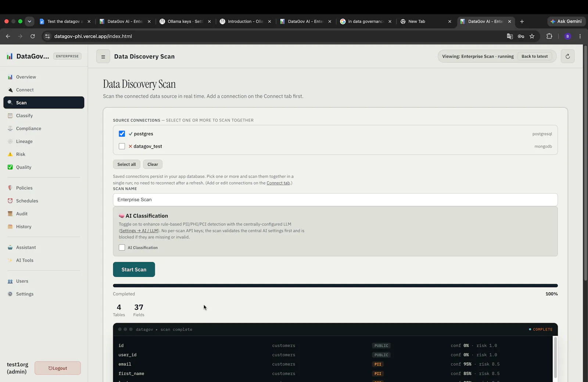This screenshot has height=382, width=588.
Task: Click the Logout button
Action: click(x=58, y=368)
